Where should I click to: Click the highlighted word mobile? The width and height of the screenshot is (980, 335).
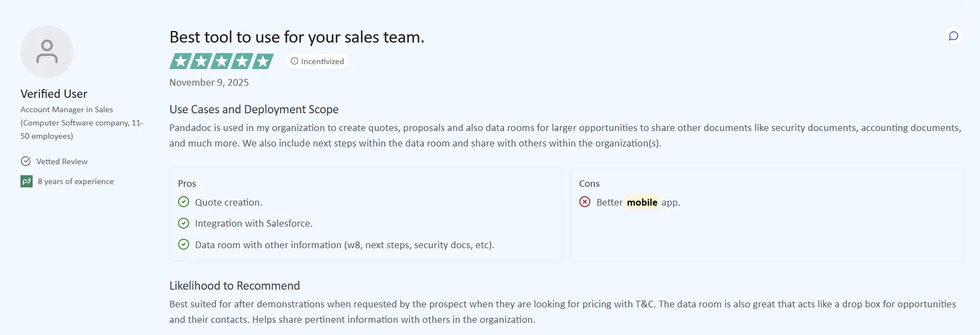coord(642,202)
